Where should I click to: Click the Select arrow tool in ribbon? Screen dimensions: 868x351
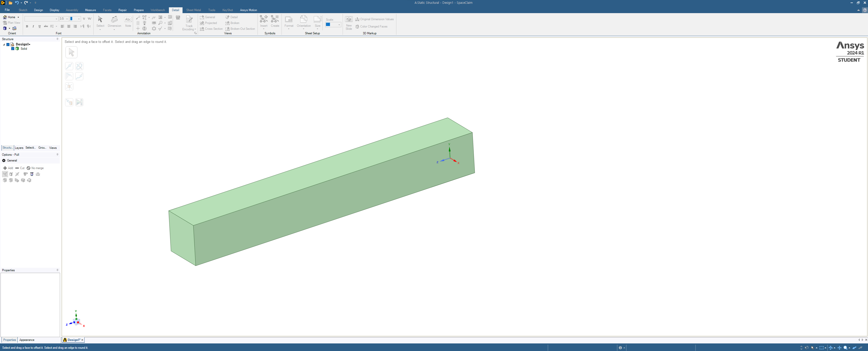pos(100,19)
